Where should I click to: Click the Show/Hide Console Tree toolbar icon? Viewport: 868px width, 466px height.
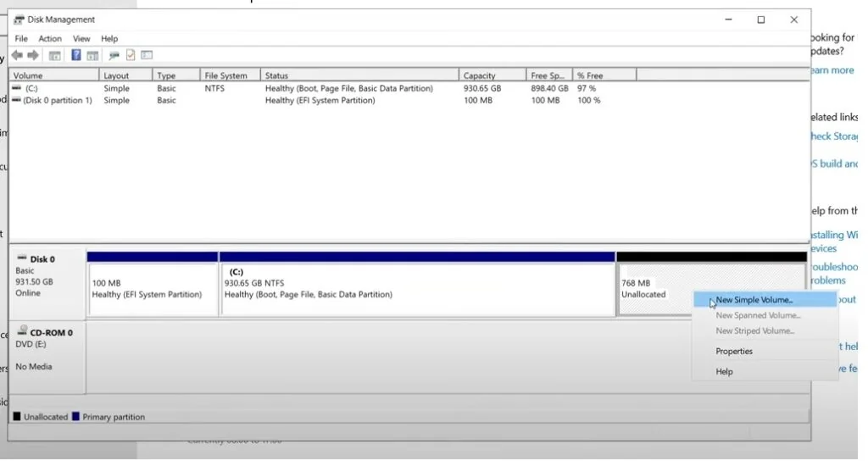click(x=55, y=55)
